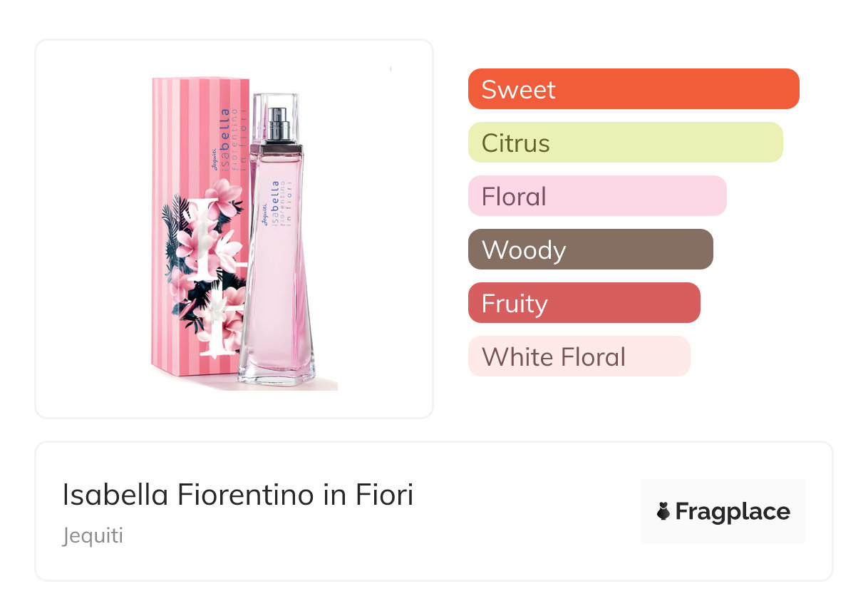
Task: Choose the brown Woody accord bar
Action: point(590,250)
